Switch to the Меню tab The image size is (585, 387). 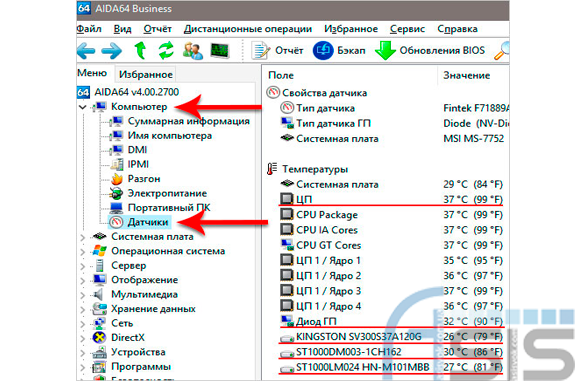[92, 73]
